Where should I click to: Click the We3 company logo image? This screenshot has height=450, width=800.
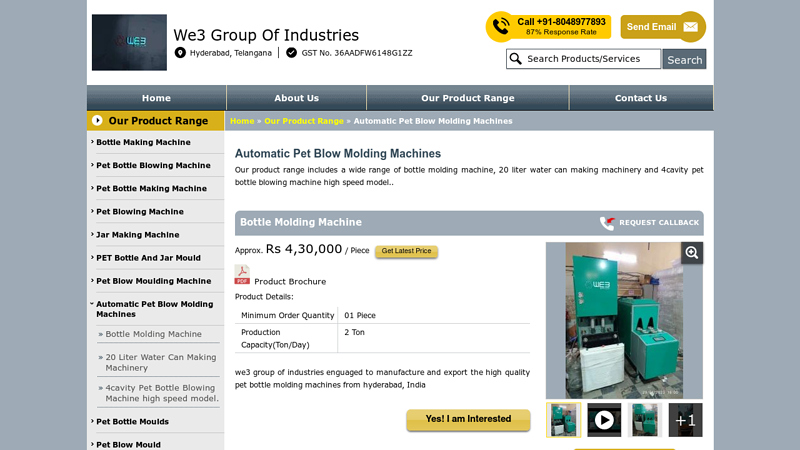pos(129,42)
